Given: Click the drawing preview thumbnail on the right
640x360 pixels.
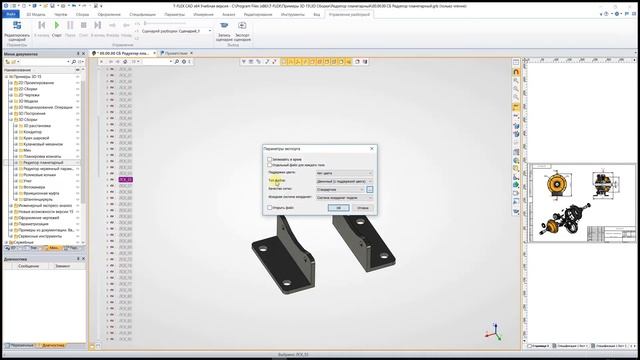Looking at the screenshot, I should [x=582, y=203].
